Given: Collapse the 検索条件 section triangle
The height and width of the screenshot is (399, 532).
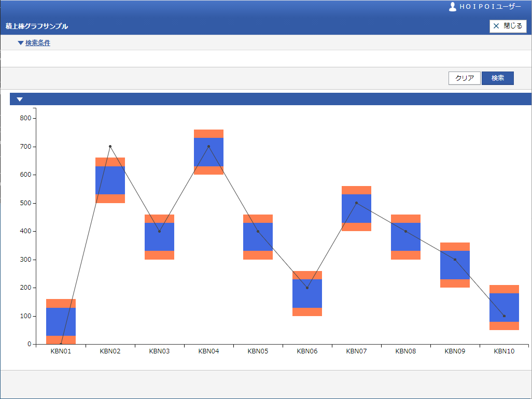Looking at the screenshot, I should pos(20,43).
